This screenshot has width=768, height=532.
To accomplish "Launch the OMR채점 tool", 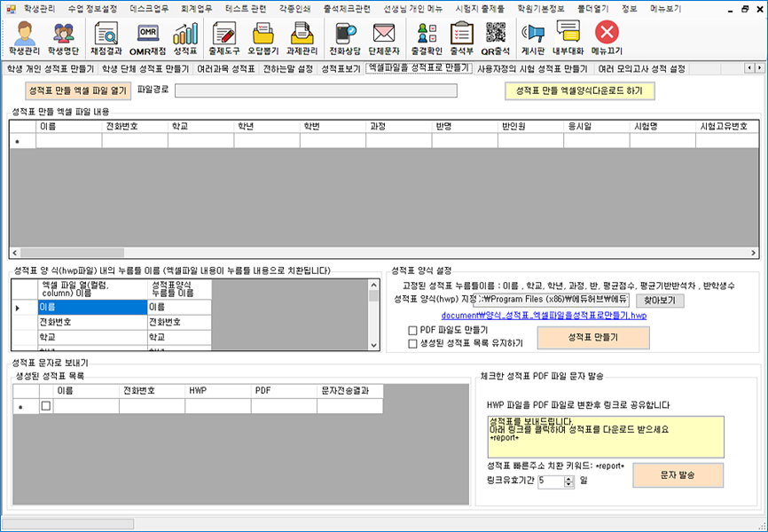I will pos(147,38).
